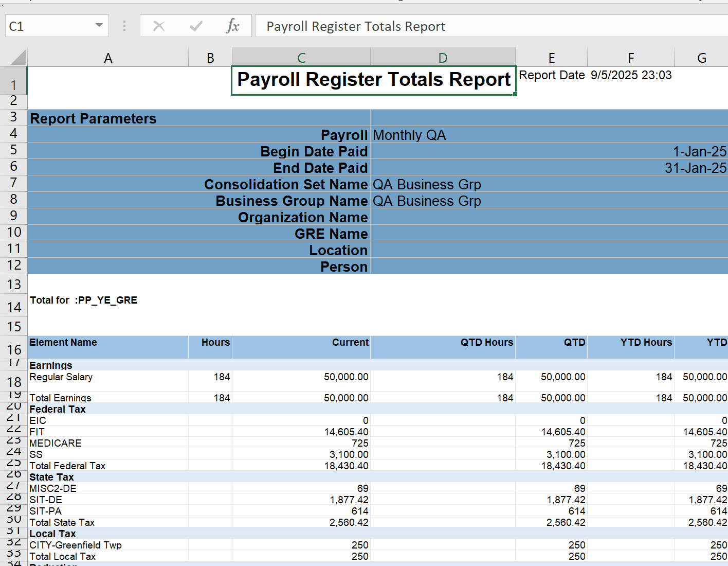Select the Payroll Register Totals Report title cell
Image resolution: width=728 pixels, height=566 pixels.
(374, 80)
